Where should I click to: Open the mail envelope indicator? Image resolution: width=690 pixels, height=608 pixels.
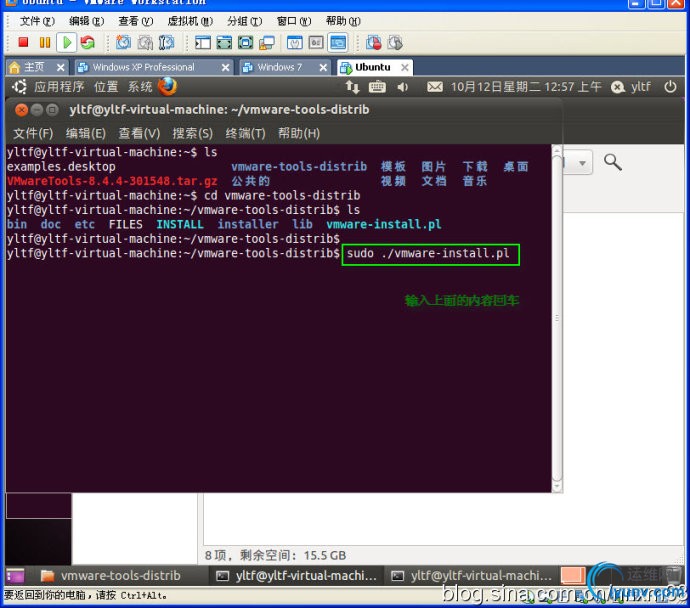point(435,87)
